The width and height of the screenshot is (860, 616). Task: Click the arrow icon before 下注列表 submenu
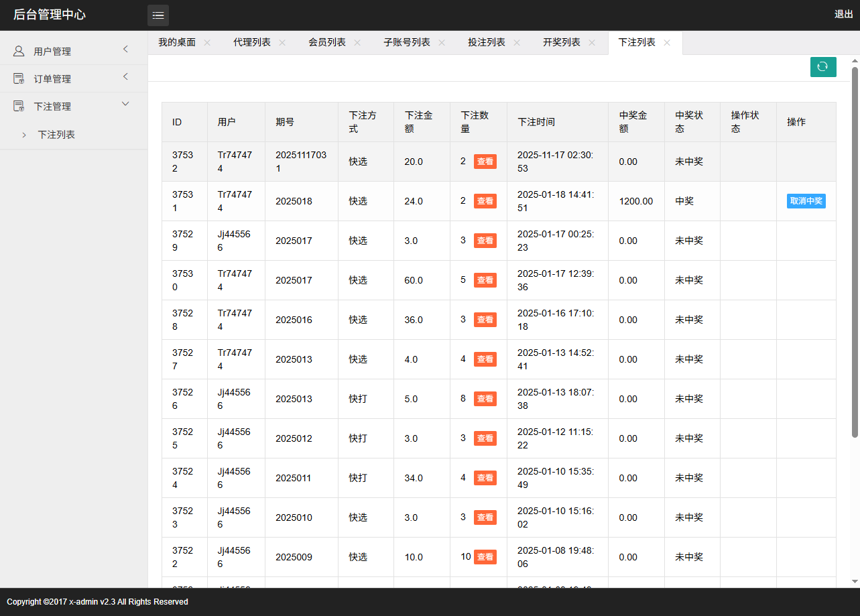coord(24,134)
